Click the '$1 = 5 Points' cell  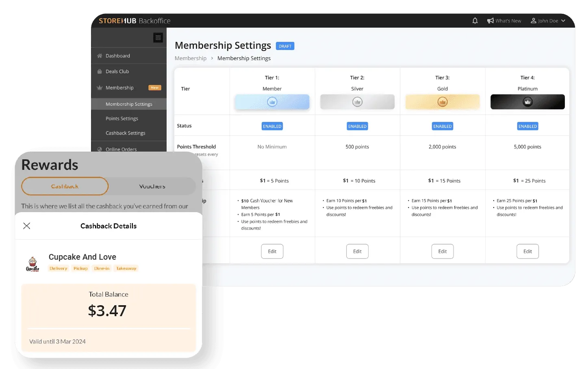[274, 181]
